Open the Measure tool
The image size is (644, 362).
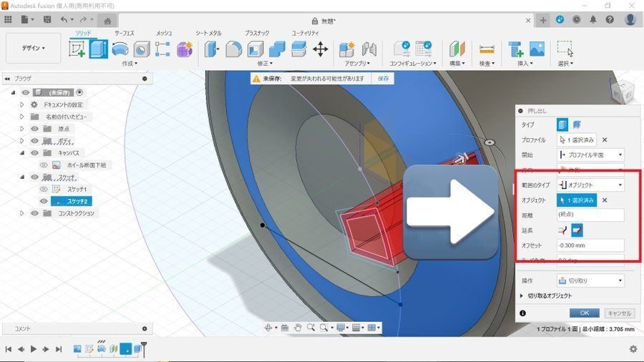[487, 49]
